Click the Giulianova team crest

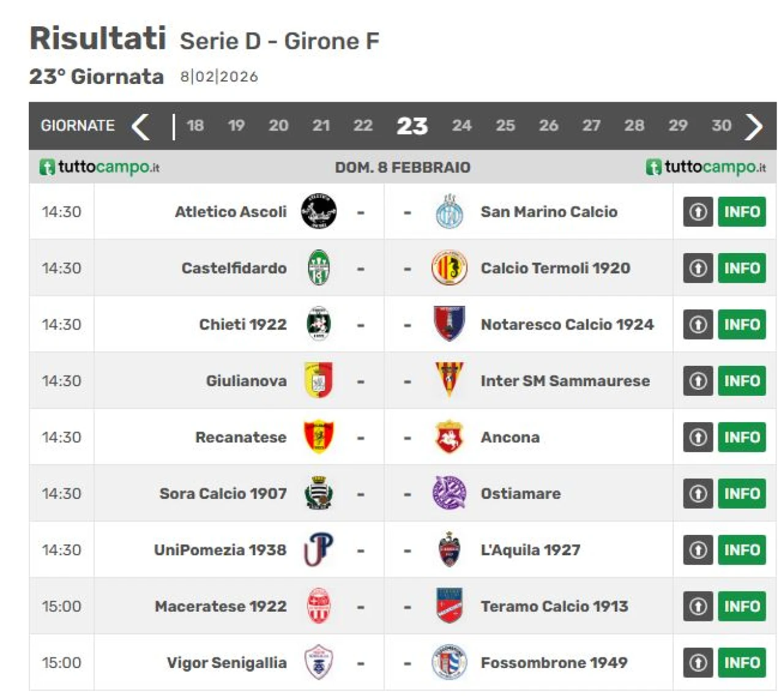pos(318,381)
